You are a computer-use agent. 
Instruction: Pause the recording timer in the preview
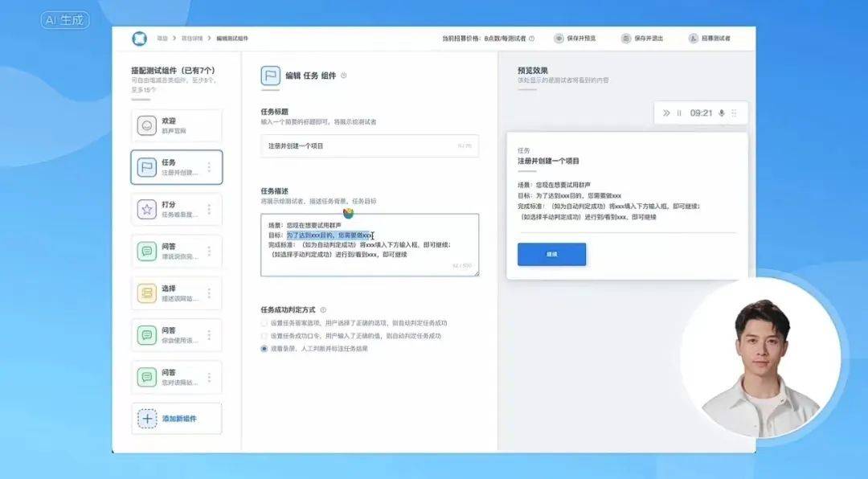pos(679,113)
